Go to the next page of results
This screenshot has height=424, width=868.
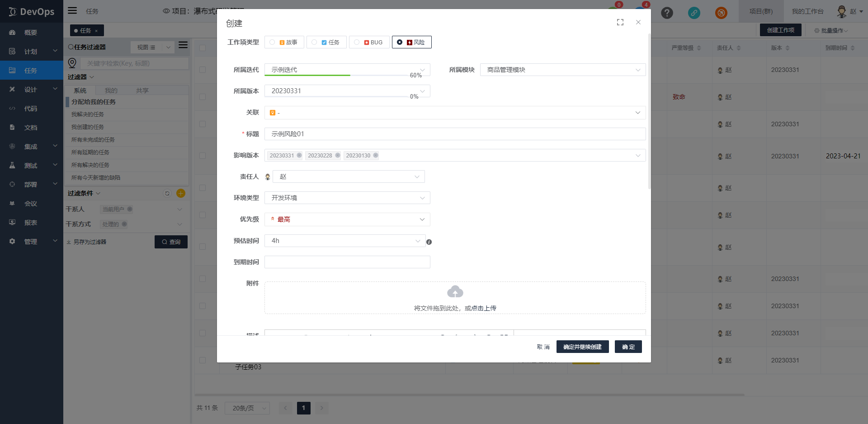pyautogui.click(x=321, y=408)
